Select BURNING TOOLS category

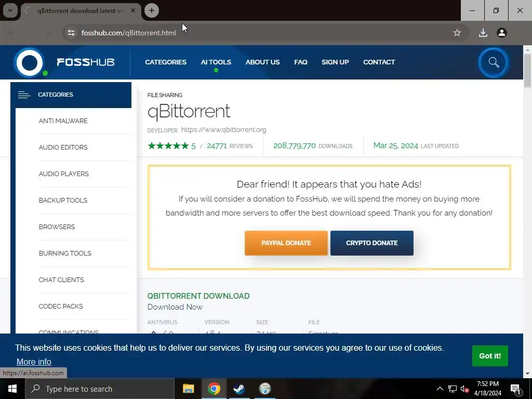pyautogui.click(x=65, y=253)
